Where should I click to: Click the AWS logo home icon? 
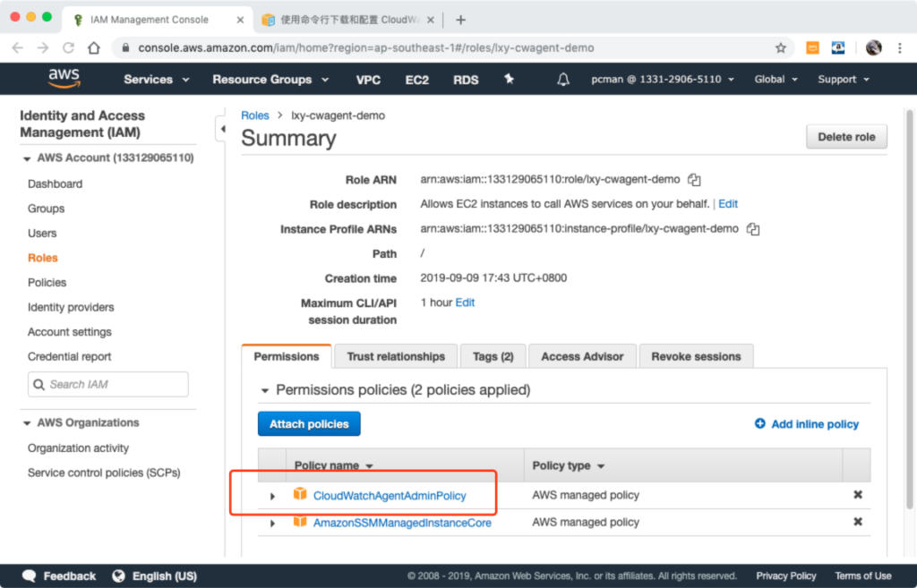click(64, 79)
